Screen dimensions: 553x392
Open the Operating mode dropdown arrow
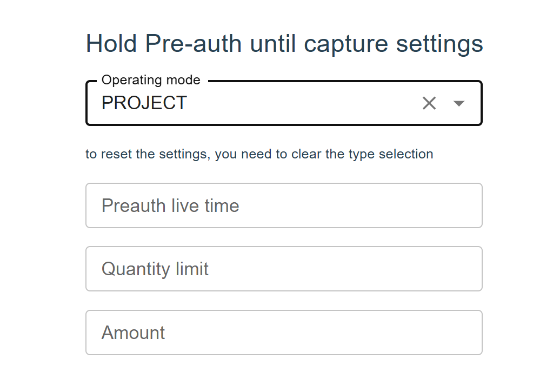(459, 103)
